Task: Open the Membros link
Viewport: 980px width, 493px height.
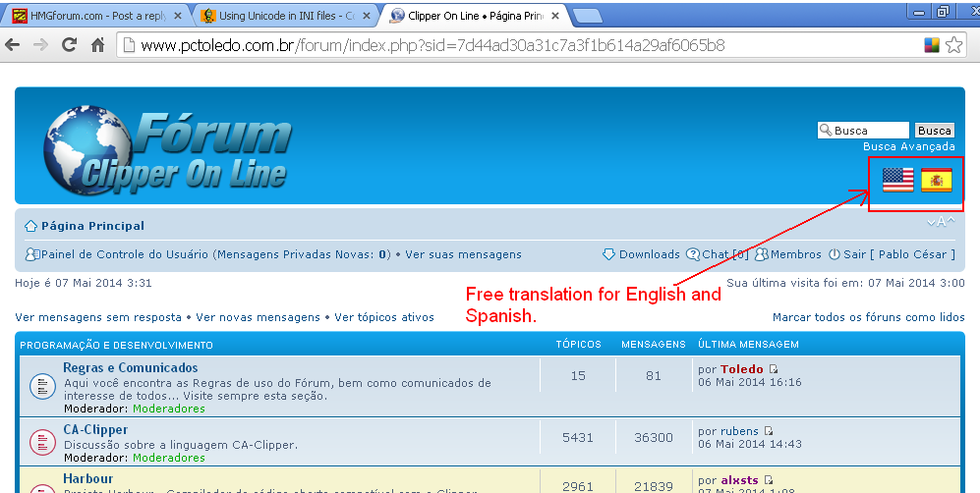Action: pyautogui.click(x=795, y=254)
